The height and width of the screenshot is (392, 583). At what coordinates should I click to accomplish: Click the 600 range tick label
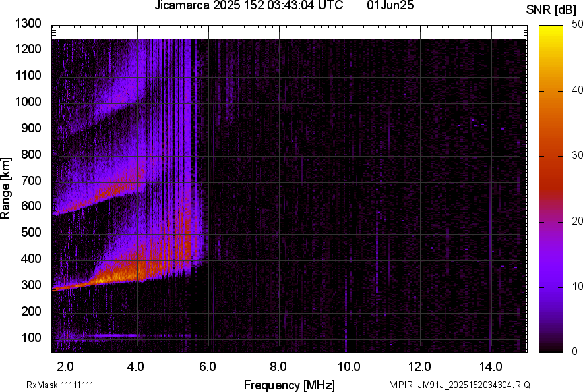31,206
